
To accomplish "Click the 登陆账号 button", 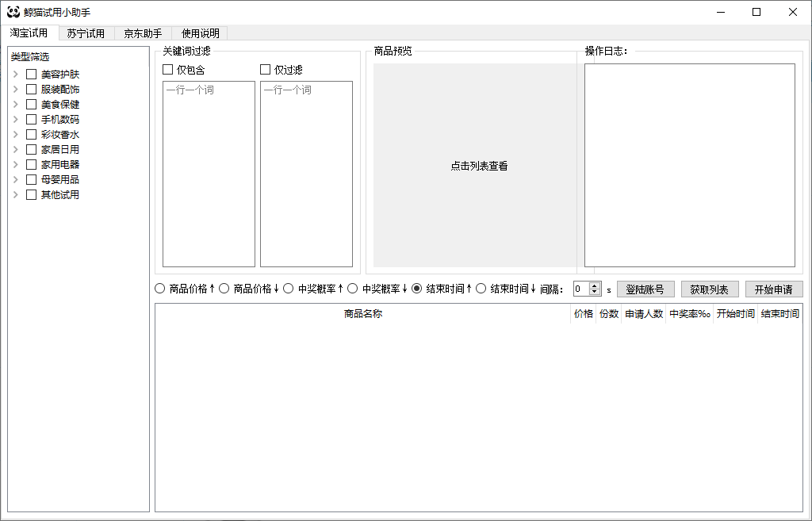I will (645, 289).
